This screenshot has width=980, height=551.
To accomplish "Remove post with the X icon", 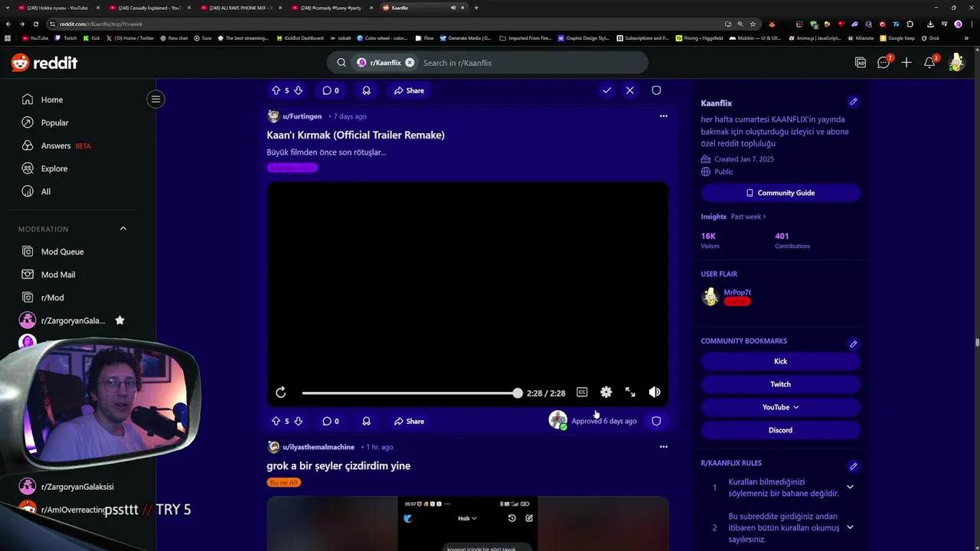I will tap(629, 90).
